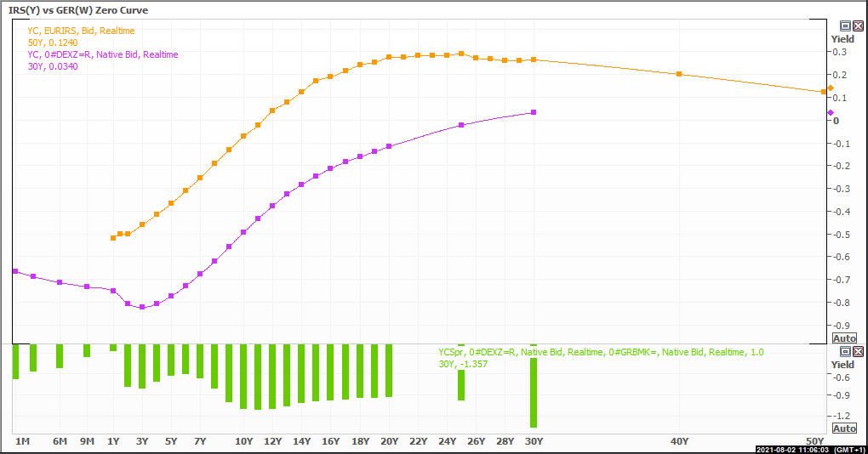The image size is (868, 454).
Task: Click the orange 40Y data point
Action: coord(679,74)
